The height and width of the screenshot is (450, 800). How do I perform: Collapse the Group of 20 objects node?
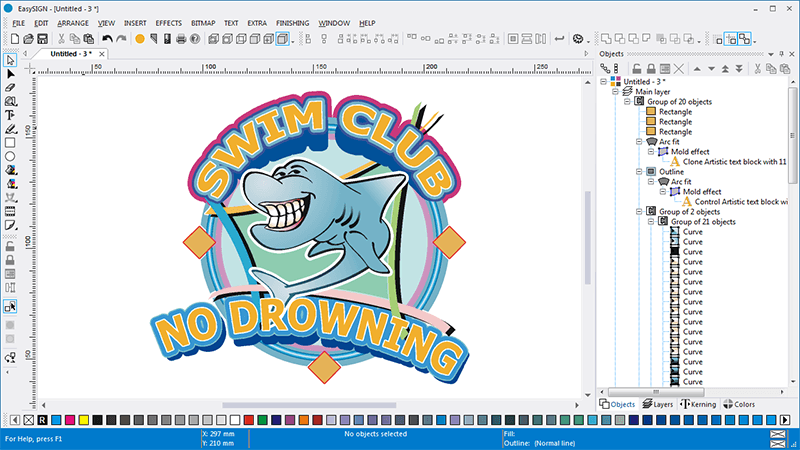coord(627,101)
